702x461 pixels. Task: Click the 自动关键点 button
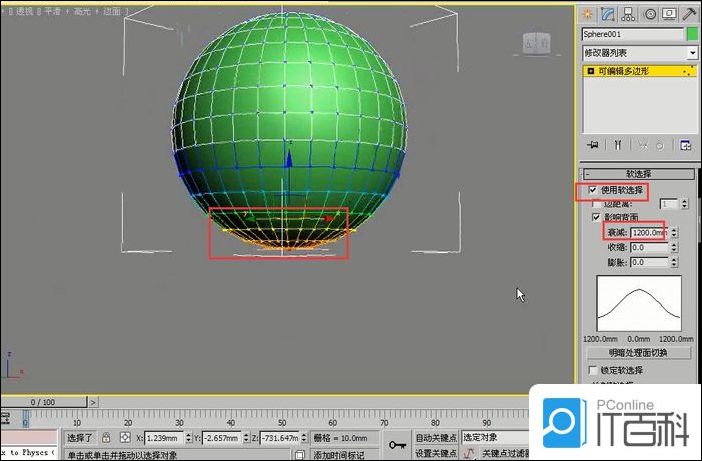pyautogui.click(x=436, y=438)
